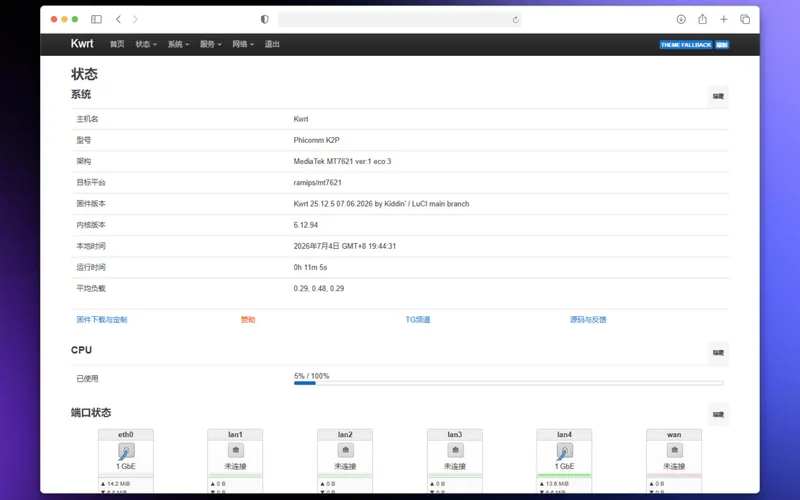
Task: Expand the 网络 dropdown menu
Action: (243, 44)
